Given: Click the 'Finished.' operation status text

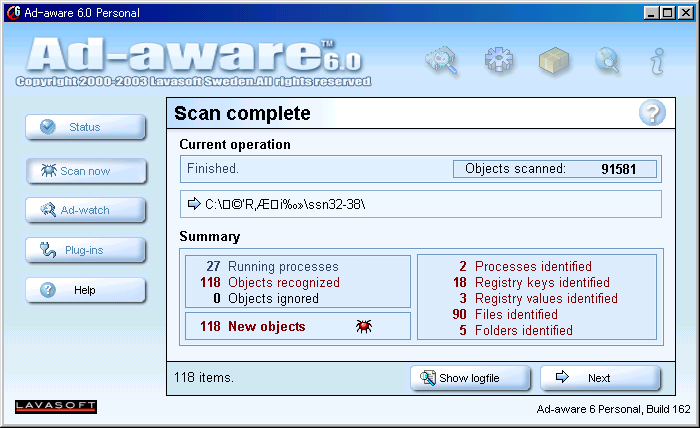Looking at the screenshot, I should (213, 169).
